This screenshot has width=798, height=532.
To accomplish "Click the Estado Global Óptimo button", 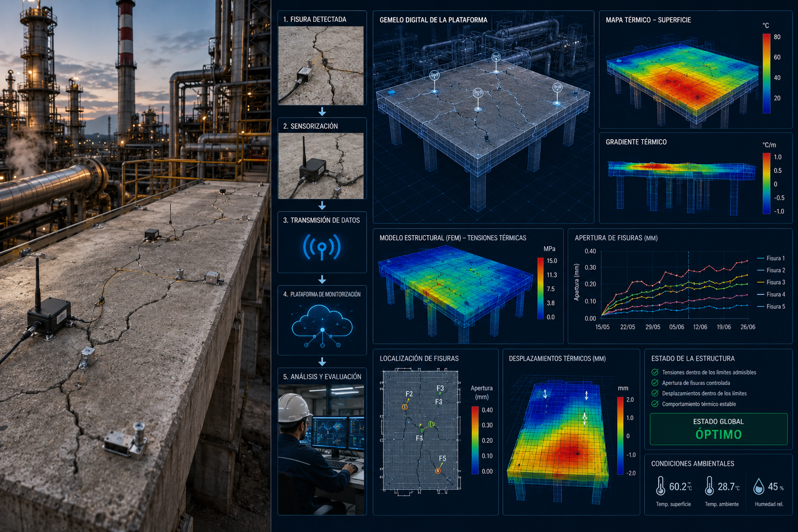I will [718, 429].
